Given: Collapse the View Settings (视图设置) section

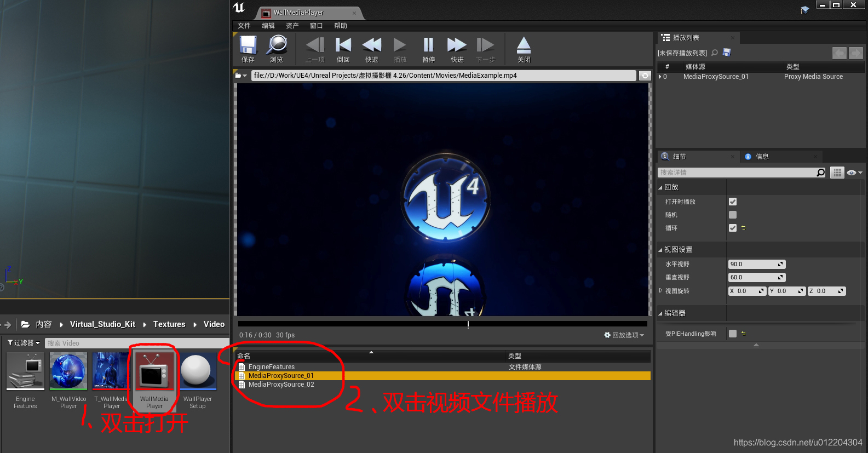Looking at the screenshot, I should tap(660, 250).
